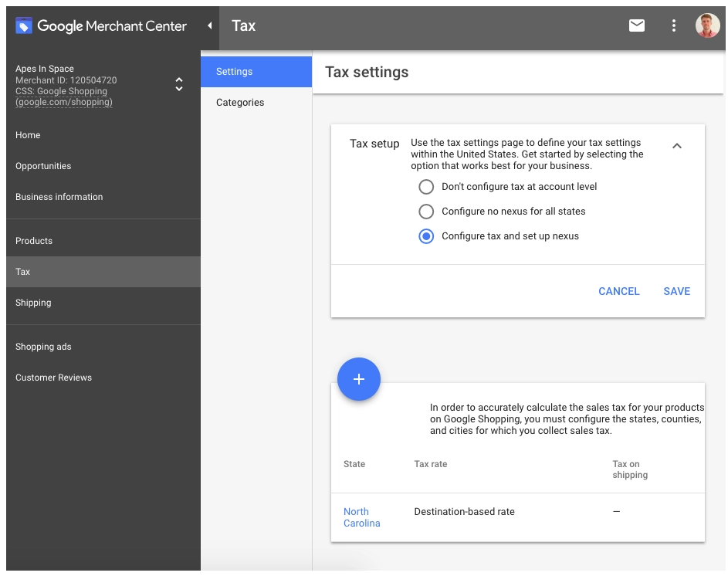The width and height of the screenshot is (728, 576).
Task: Open the North Carolina state link
Action: click(x=361, y=517)
